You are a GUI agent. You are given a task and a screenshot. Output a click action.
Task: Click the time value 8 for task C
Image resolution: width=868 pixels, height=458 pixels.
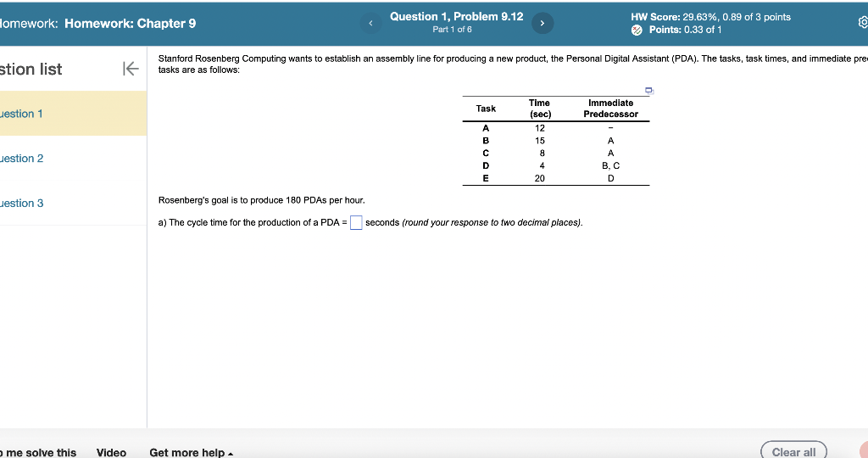click(x=542, y=154)
